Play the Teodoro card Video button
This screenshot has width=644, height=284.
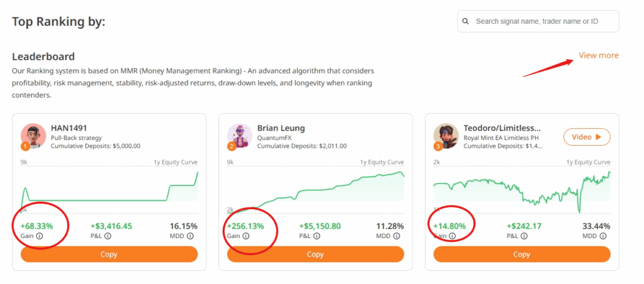(x=587, y=136)
